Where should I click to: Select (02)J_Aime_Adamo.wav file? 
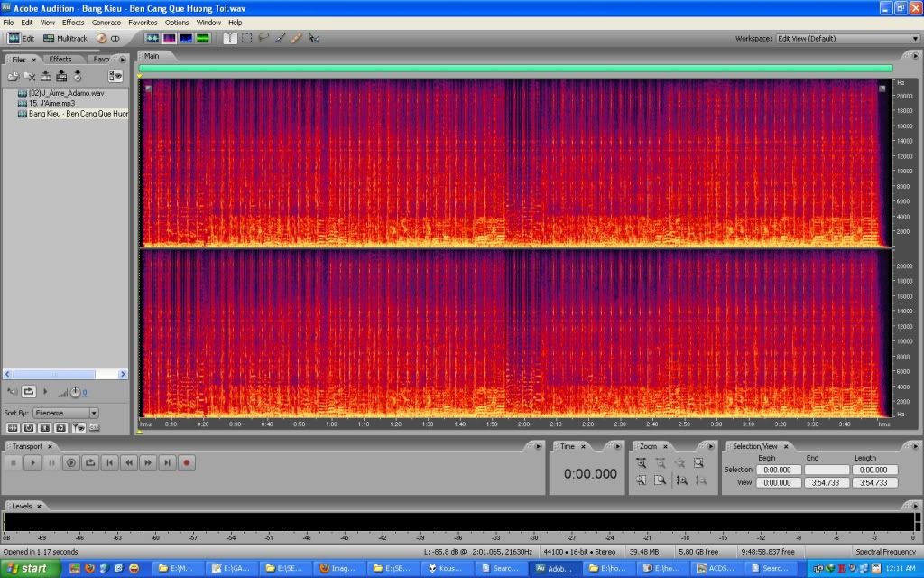pyautogui.click(x=67, y=93)
